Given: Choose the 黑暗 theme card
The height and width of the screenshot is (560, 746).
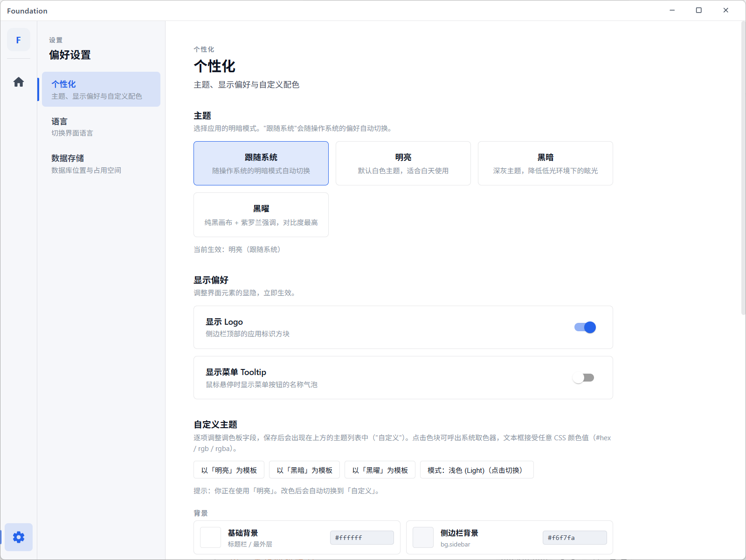Looking at the screenshot, I should (546, 164).
